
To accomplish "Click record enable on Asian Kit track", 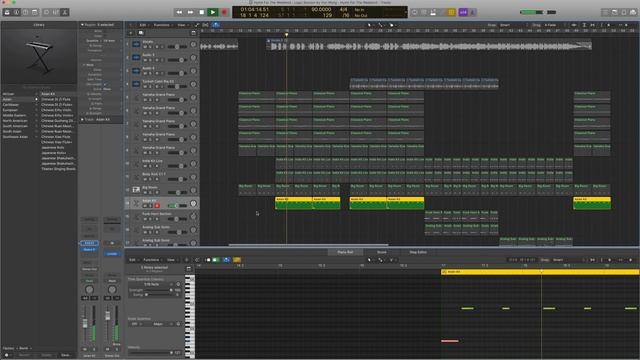I will click(157, 205).
